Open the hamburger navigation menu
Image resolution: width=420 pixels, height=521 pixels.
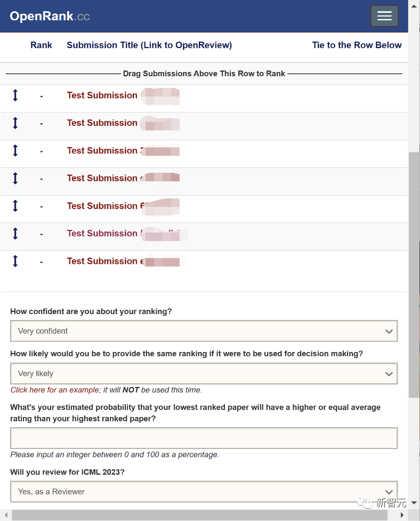384,16
